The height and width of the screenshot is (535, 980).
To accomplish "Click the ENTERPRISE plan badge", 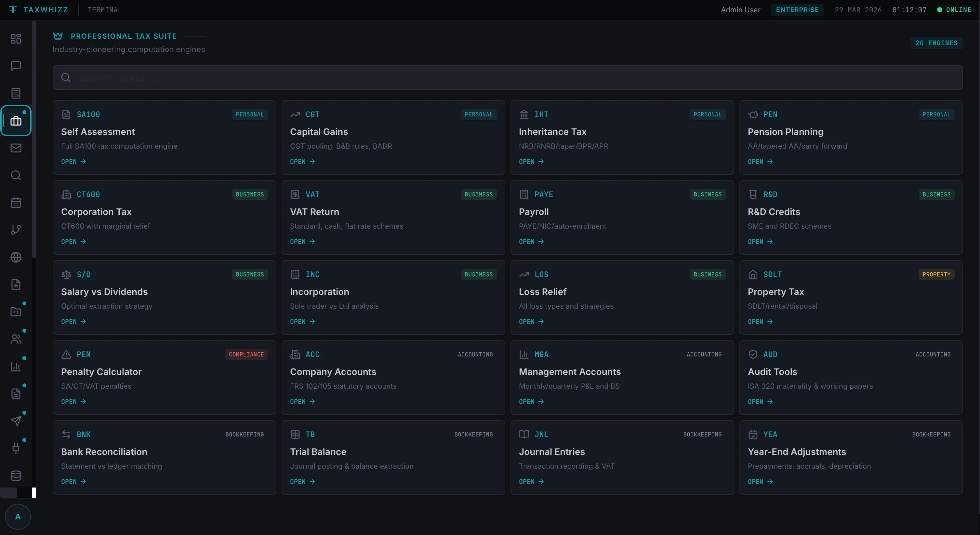I will [797, 10].
